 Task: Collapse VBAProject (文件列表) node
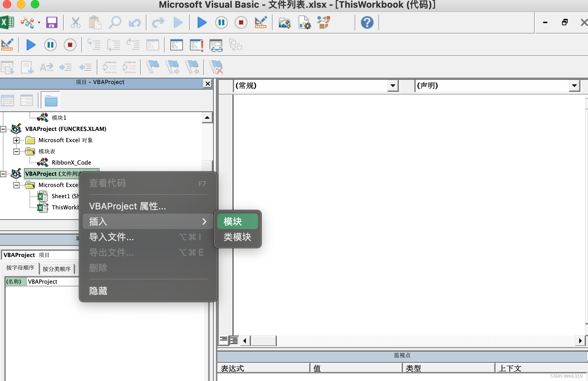(x=3, y=174)
